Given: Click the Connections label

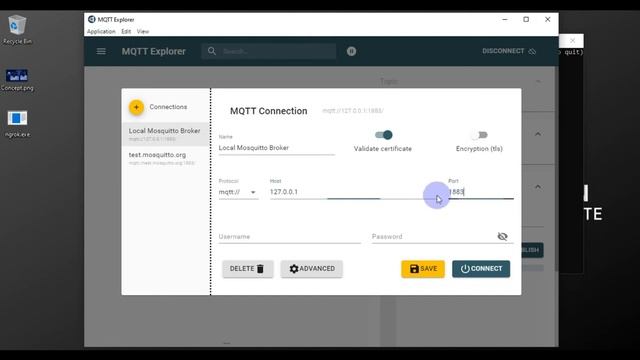Looking at the screenshot, I should [x=168, y=107].
